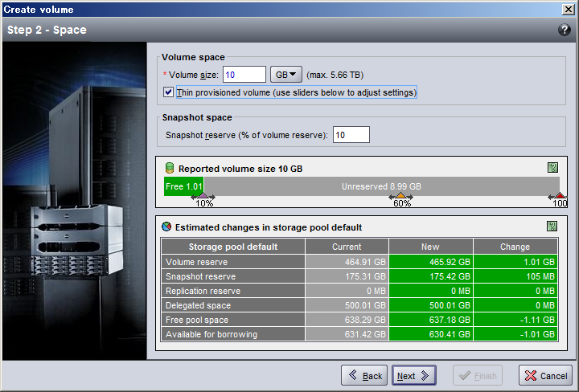Viewport: 579px width, 392px height.
Task: Click the storage pool pie chart icon
Action: coord(166,227)
